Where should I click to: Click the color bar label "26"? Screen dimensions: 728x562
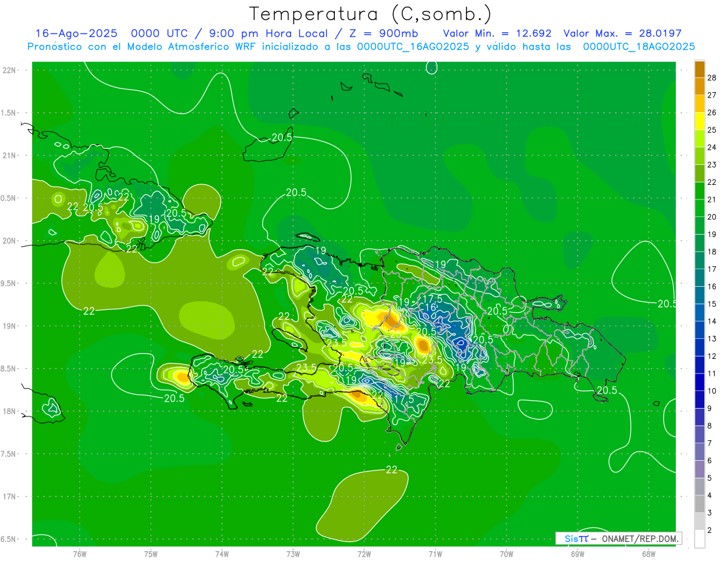712,113
